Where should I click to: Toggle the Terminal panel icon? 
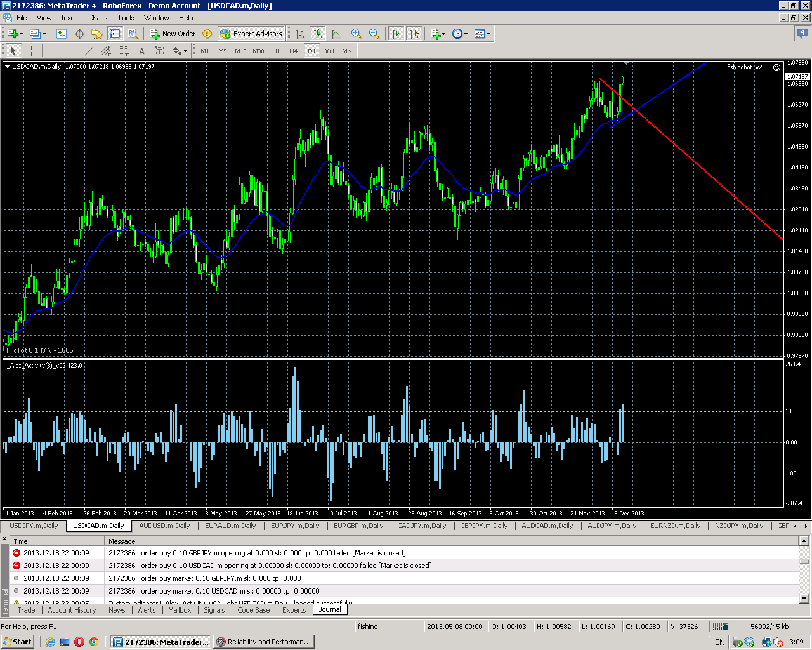point(115,34)
